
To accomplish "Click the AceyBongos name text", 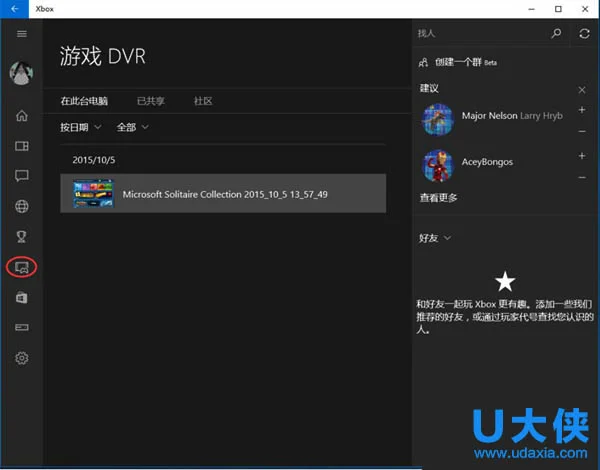I will coord(487,162).
